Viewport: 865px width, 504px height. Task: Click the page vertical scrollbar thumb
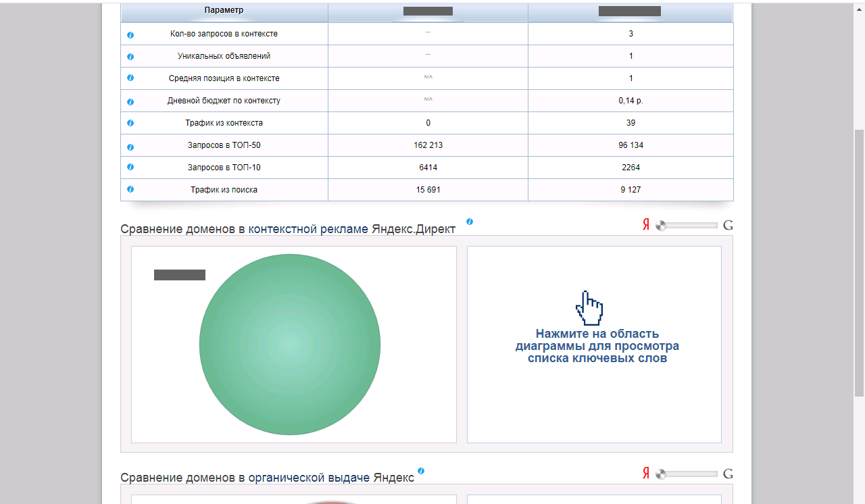[x=860, y=263]
